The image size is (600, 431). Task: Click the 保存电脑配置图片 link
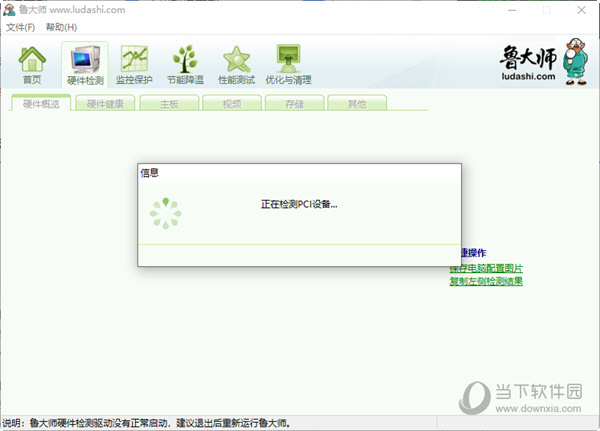point(486,268)
